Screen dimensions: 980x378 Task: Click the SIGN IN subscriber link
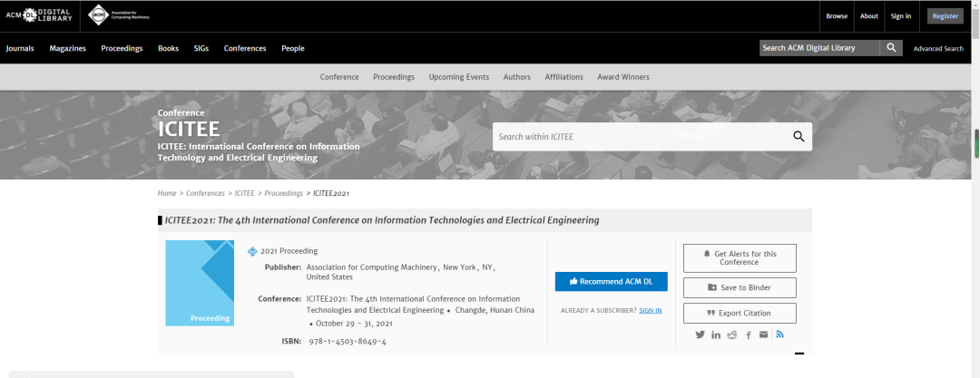tap(651, 311)
